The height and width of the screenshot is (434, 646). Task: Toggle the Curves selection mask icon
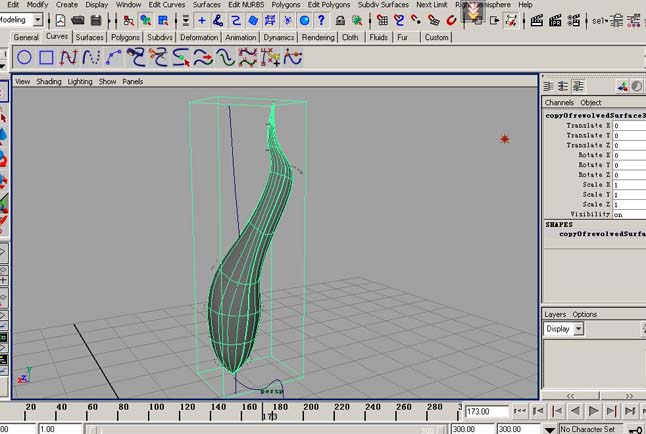click(236, 20)
